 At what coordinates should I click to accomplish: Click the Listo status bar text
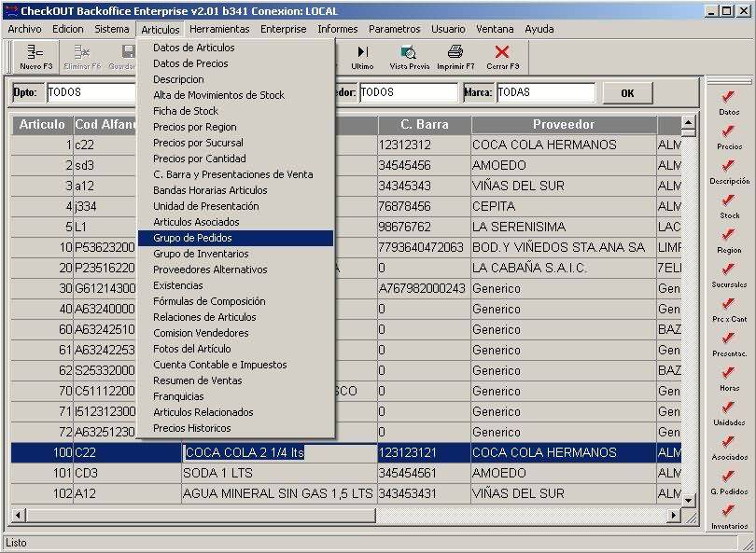click(17, 543)
